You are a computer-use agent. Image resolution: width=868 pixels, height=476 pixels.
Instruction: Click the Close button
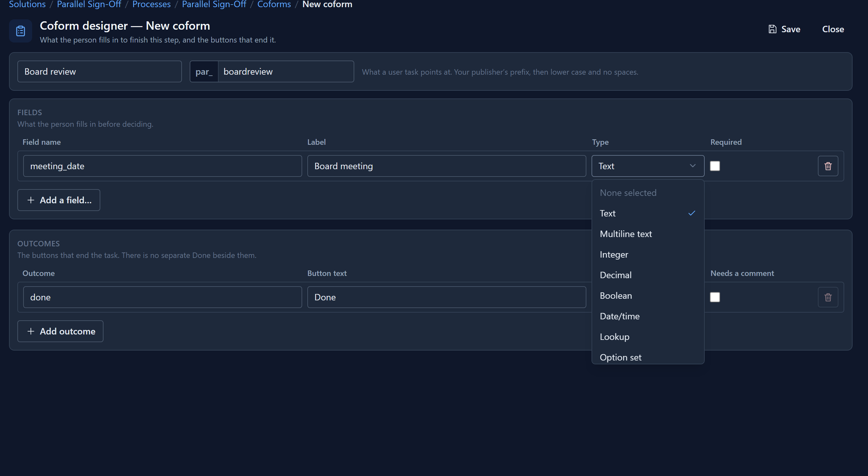coord(833,29)
